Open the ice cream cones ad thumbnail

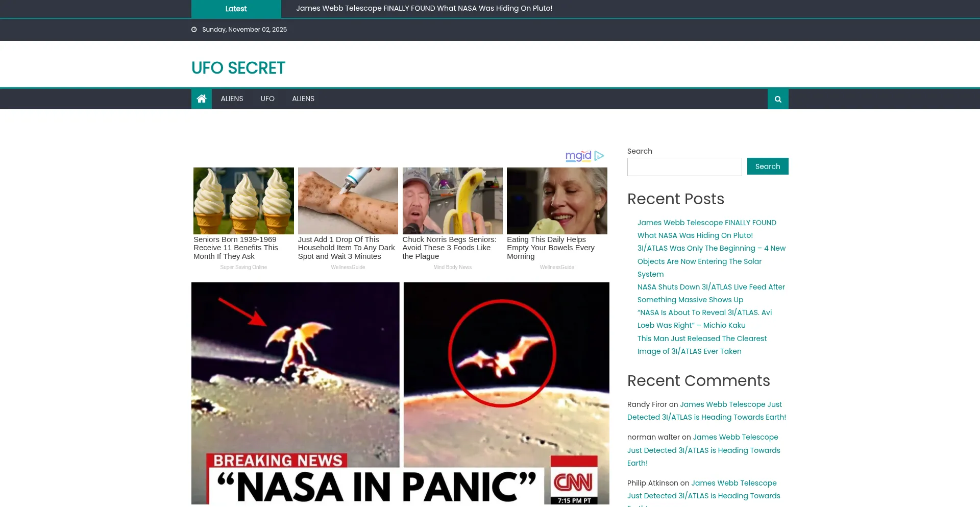pos(243,201)
